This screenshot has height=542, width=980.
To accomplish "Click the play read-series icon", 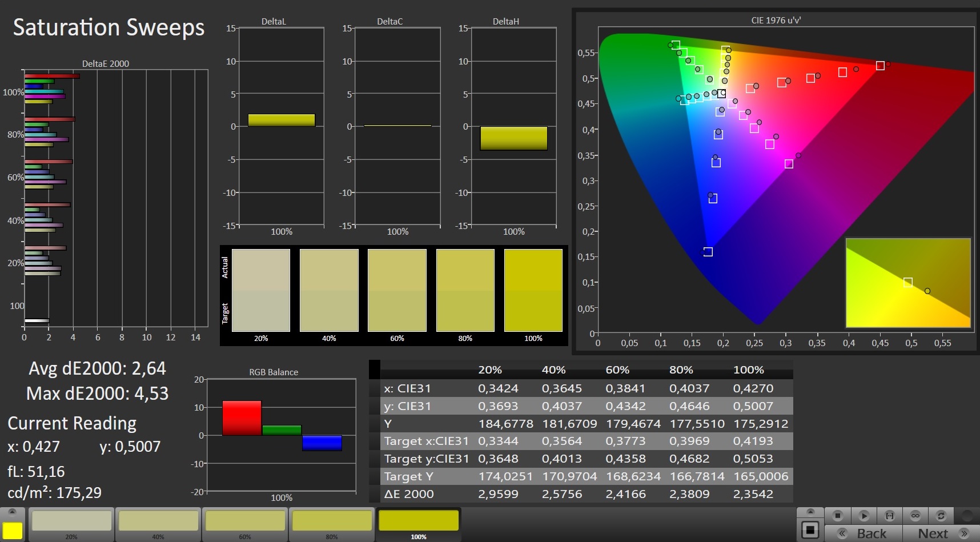I will (x=863, y=516).
